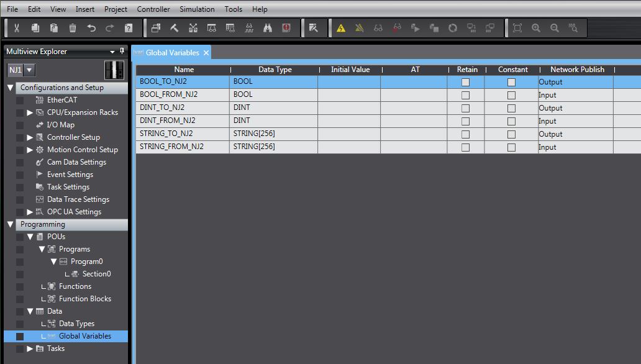Collapse the Programming section
This screenshot has height=364, width=641.
click(x=11, y=224)
